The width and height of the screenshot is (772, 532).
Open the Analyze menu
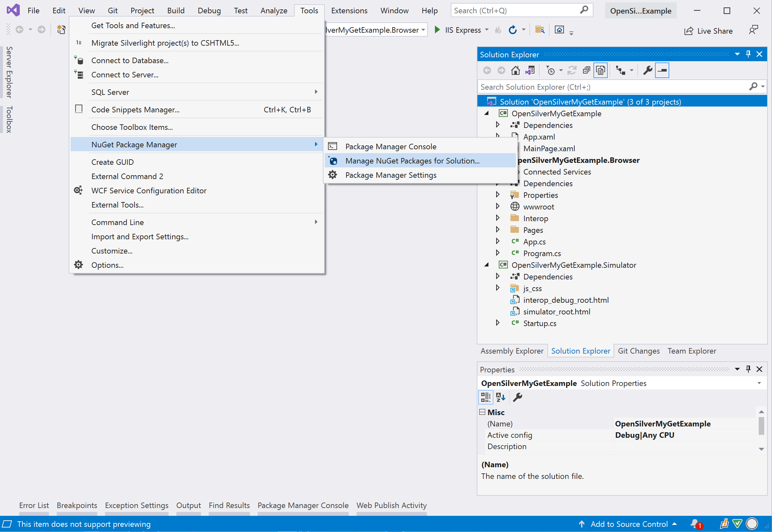coord(274,10)
